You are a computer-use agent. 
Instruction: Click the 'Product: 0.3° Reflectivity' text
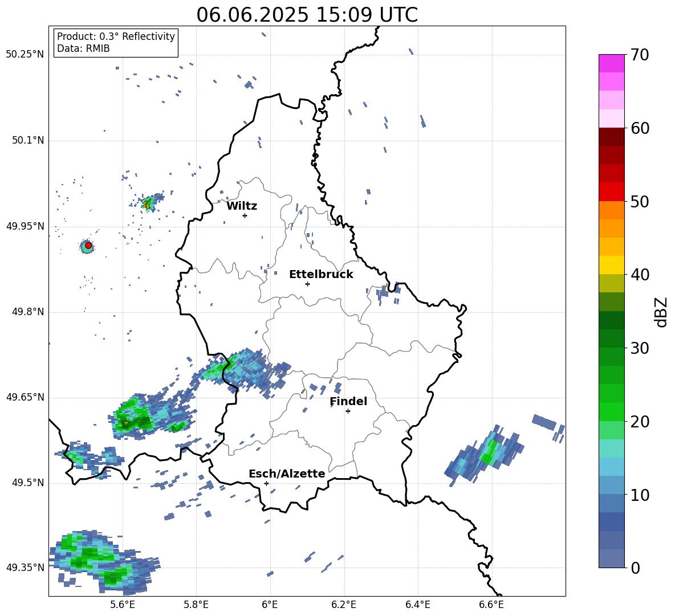[116, 36]
